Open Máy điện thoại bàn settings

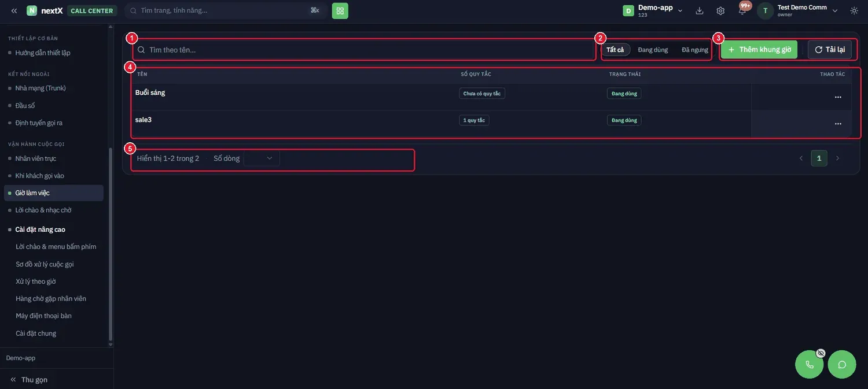point(44,316)
